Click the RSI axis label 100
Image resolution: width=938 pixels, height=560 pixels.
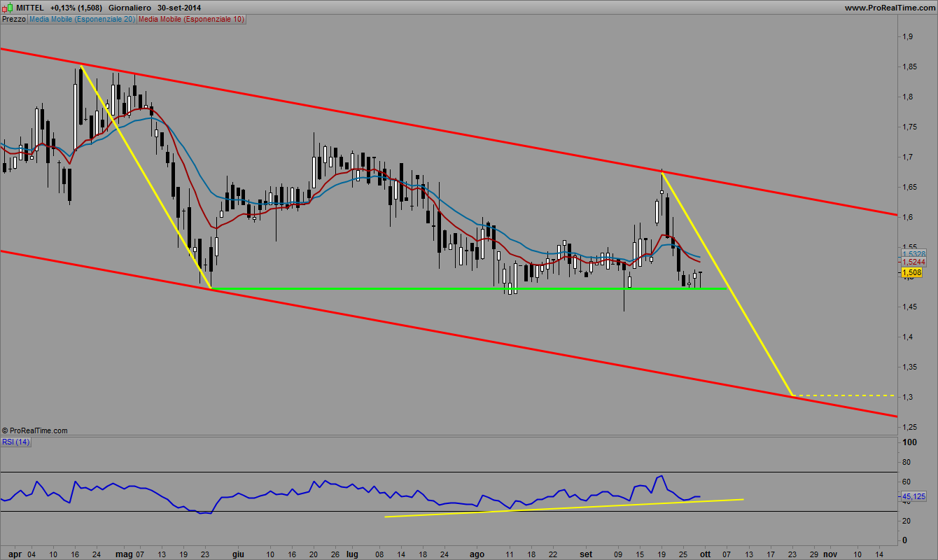[909, 442]
